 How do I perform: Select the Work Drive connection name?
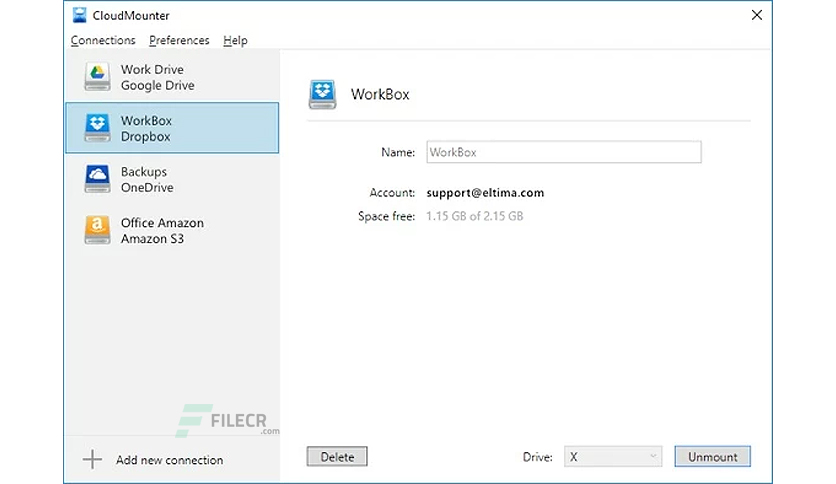coord(152,69)
